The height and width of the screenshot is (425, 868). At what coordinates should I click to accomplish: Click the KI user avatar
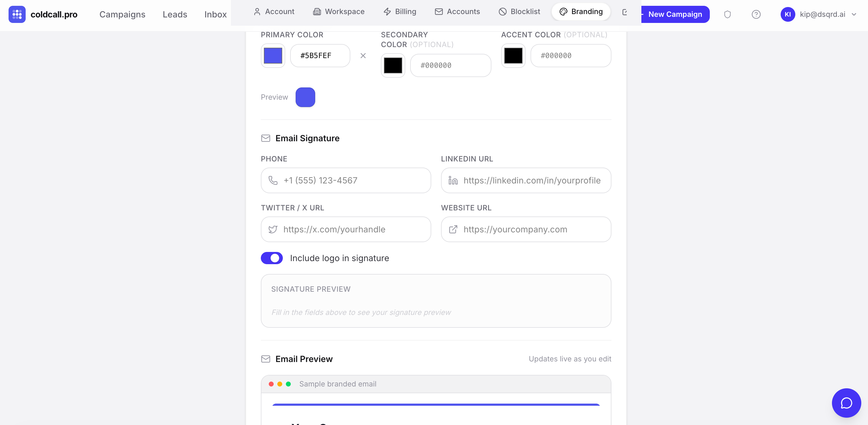787,14
